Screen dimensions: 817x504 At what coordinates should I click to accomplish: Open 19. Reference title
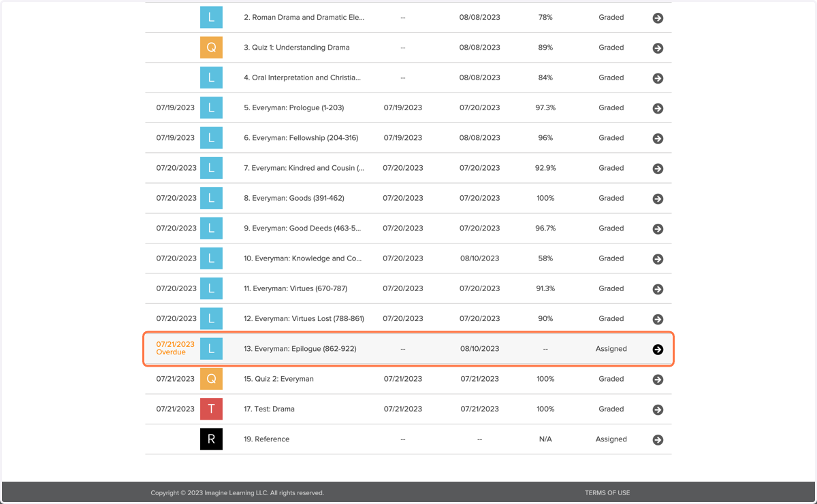click(x=267, y=439)
